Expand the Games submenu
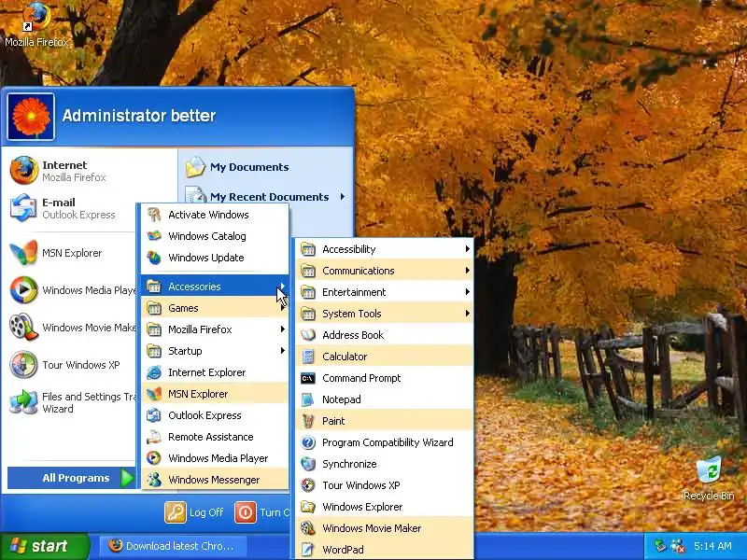The height and width of the screenshot is (560, 747). point(215,308)
